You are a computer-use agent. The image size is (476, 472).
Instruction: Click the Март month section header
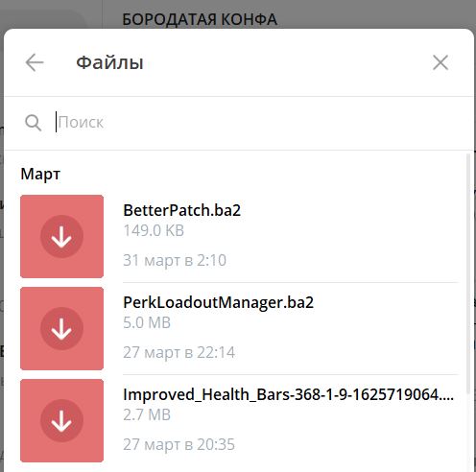coord(40,175)
